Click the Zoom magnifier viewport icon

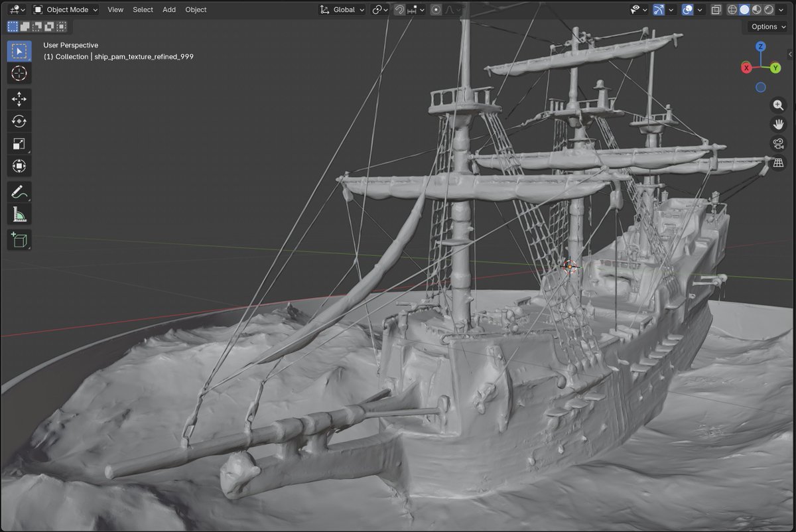point(778,105)
